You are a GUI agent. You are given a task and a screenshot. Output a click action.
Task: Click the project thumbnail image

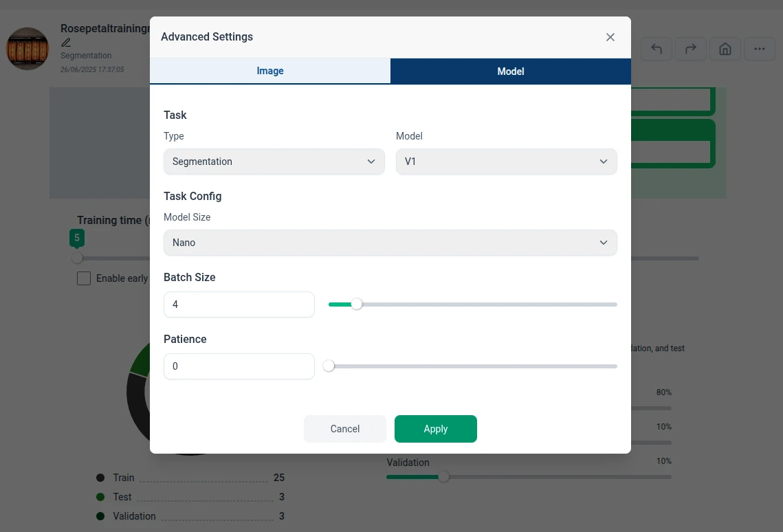pyautogui.click(x=27, y=49)
